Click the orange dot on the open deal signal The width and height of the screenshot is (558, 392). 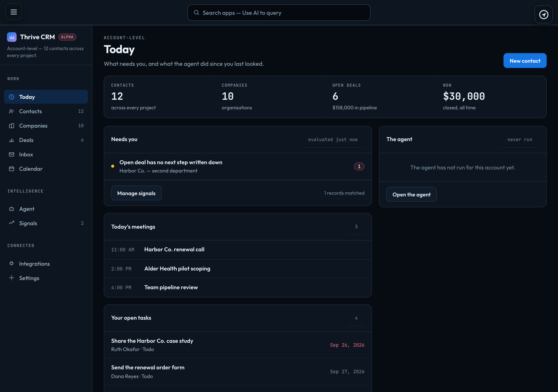(x=112, y=166)
